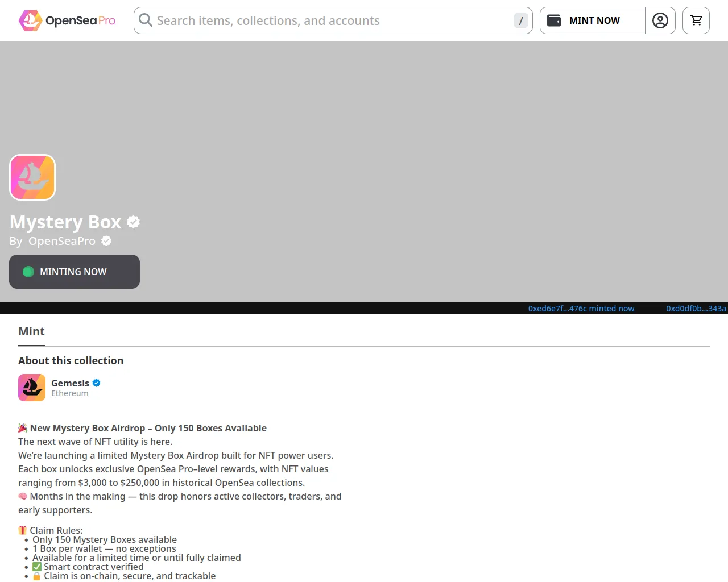Screen dimensions: 728x582
Task: Click the verified badge next to Mystery Box
Action: [x=133, y=222]
